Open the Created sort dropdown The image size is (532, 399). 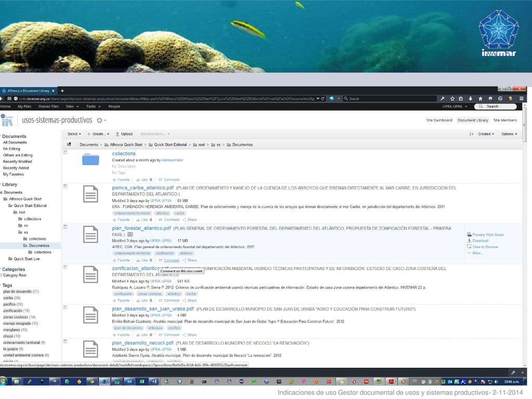(486, 134)
